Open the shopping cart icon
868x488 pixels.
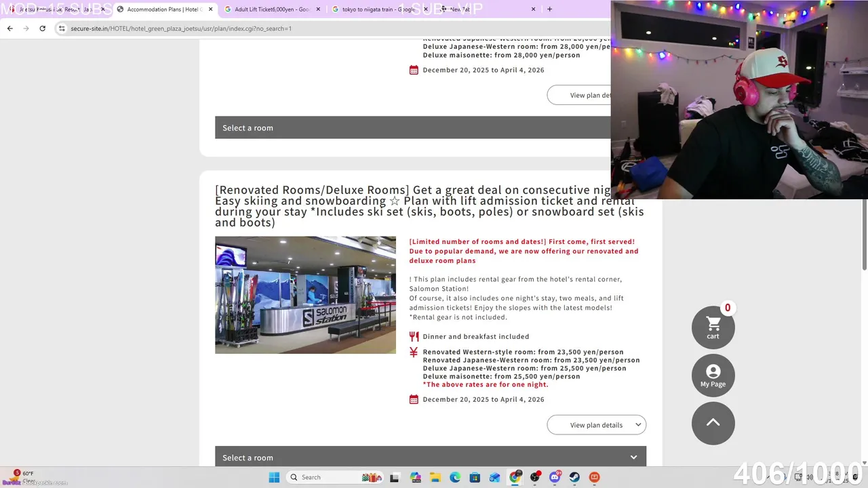713,327
